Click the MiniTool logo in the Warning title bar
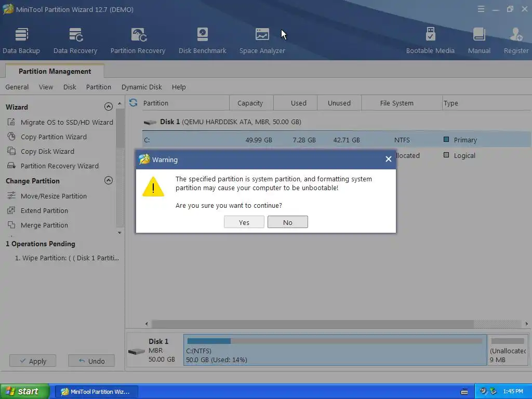Image resolution: width=532 pixels, height=399 pixels. click(x=144, y=159)
